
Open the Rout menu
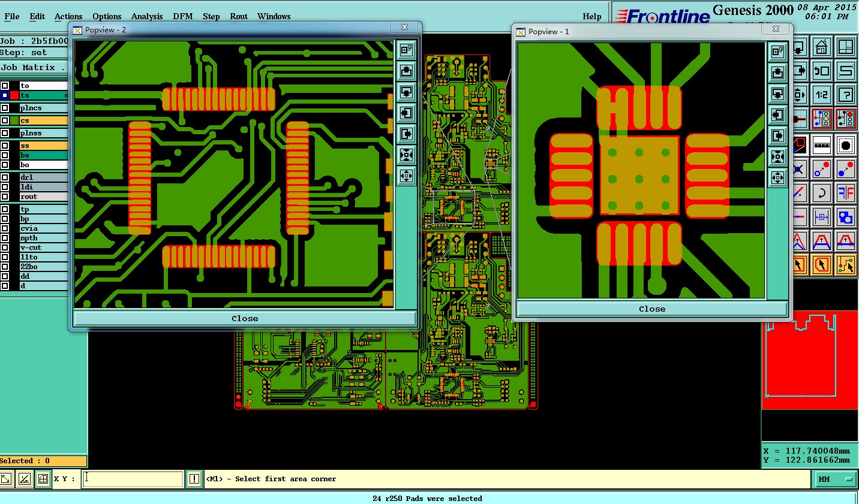[239, 16]
